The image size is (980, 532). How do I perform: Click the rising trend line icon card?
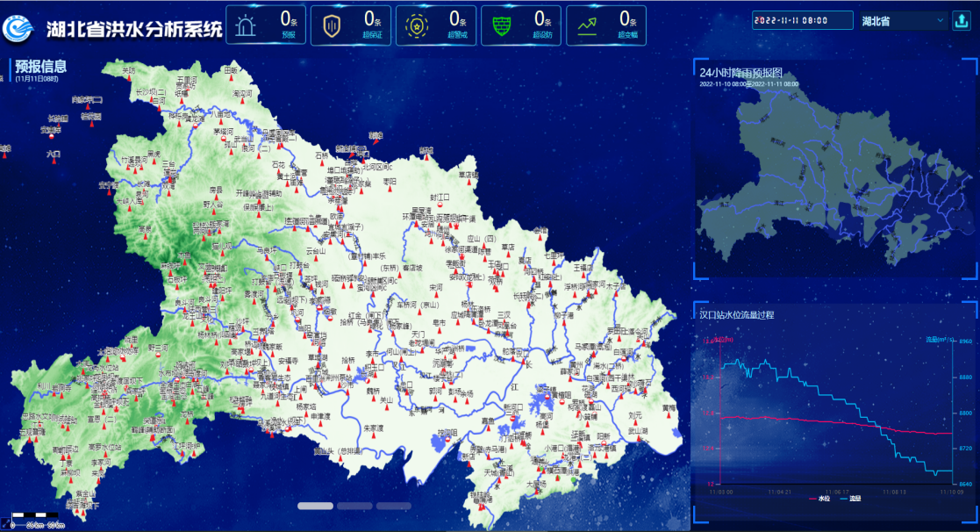(586, 25)
